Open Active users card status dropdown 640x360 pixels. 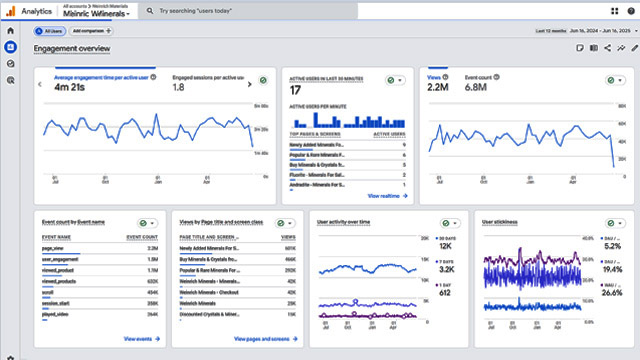pos(395,80)
